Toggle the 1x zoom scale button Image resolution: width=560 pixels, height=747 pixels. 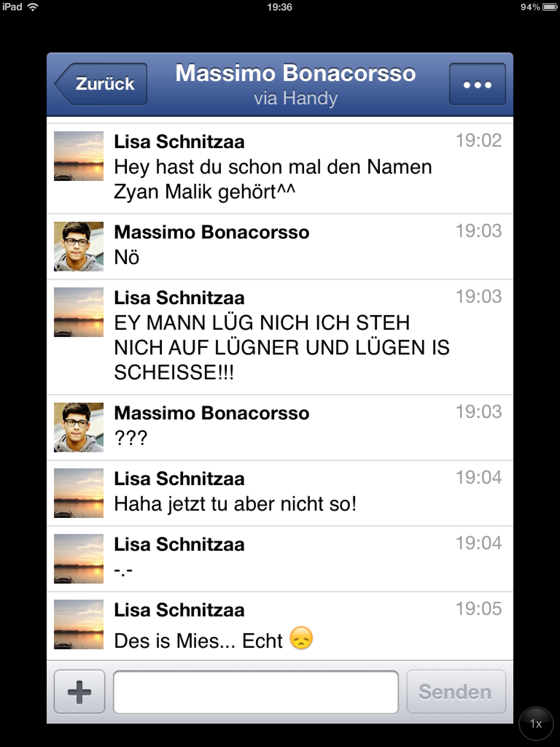tap(536, 724)
